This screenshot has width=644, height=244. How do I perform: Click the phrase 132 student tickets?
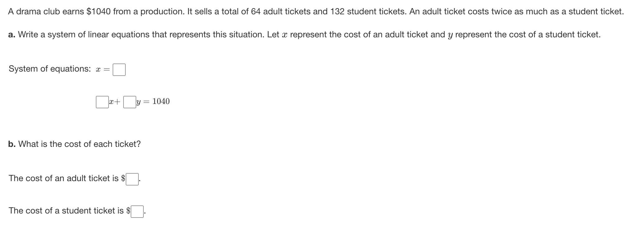pyautogui.click(x=368, y=12)
